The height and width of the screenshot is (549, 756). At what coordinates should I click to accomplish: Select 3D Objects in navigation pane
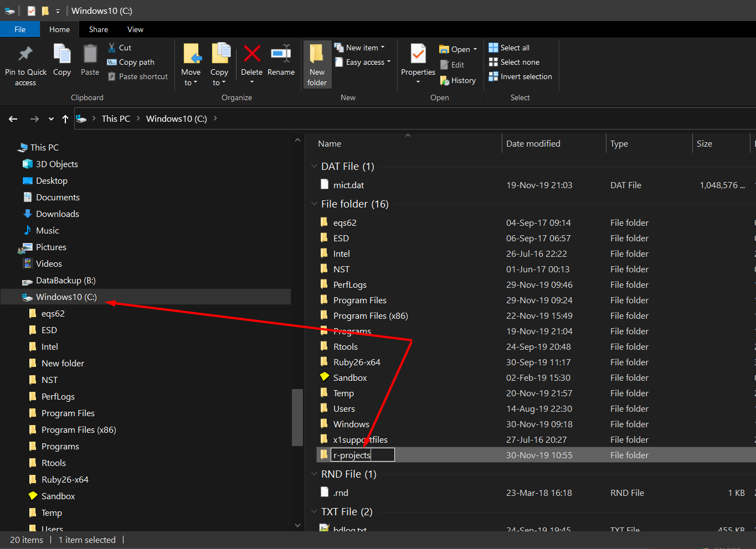[x=56, y=164]
